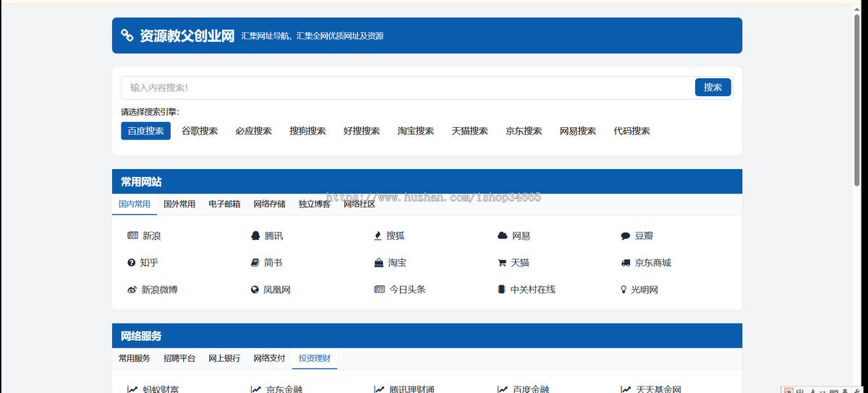
Task: Select 搜狗搜索 as search engine
Action: tap(308, 131)
